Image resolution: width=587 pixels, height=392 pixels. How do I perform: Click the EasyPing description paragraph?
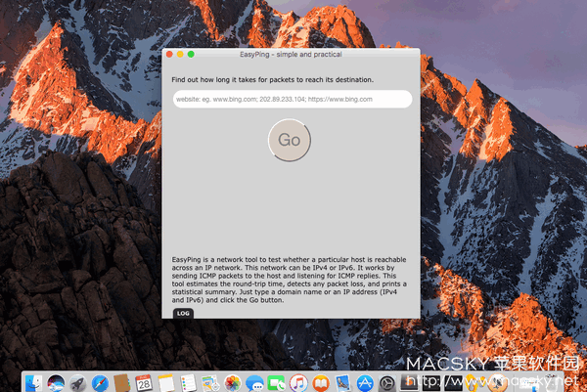coord(289,280)
